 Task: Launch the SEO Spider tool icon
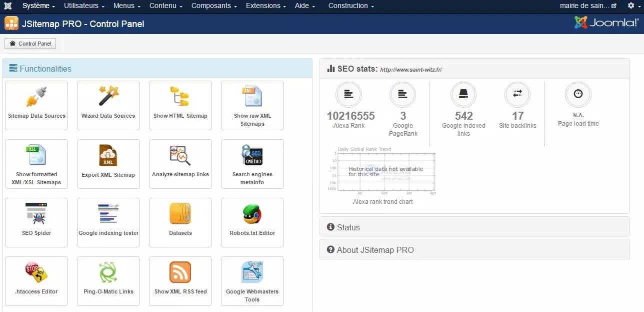click(36, 213)
